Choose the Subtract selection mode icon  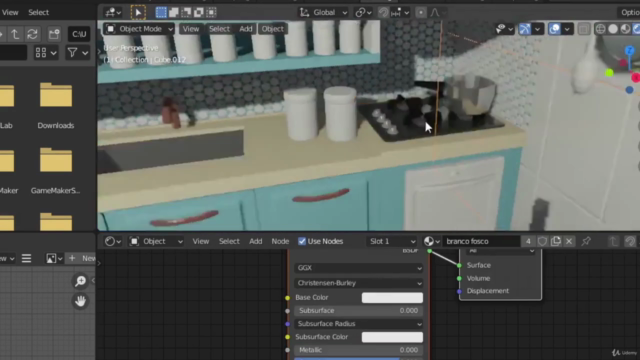pos(186,13)
